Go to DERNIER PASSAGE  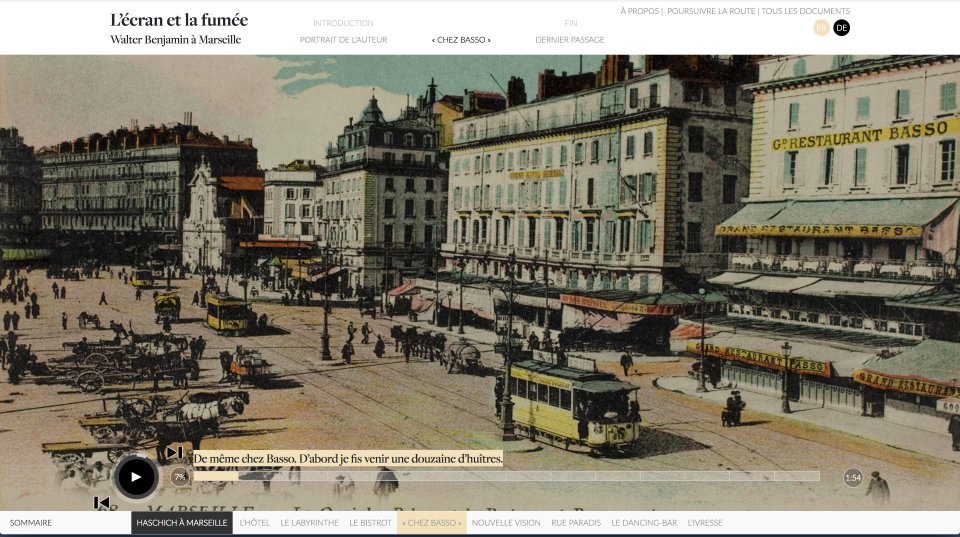tap(569, 40)
